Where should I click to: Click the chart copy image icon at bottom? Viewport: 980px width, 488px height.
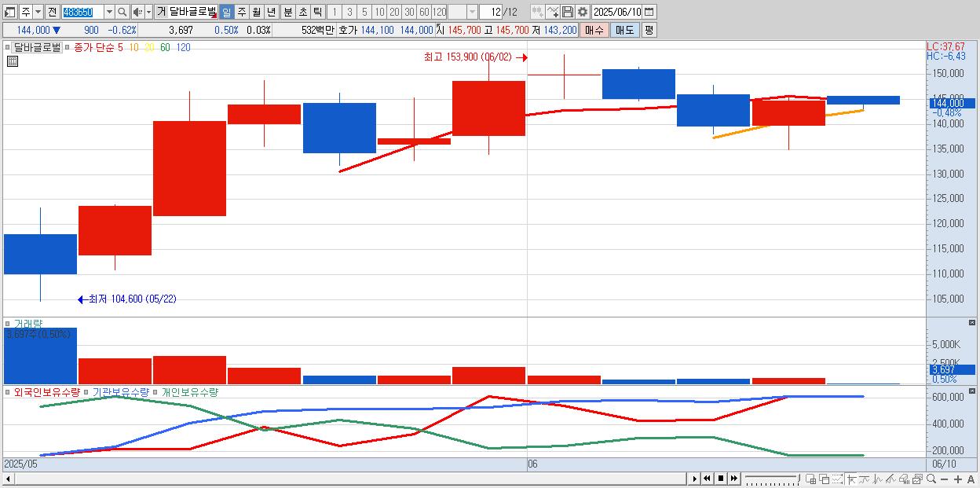(x=917, y=479)
